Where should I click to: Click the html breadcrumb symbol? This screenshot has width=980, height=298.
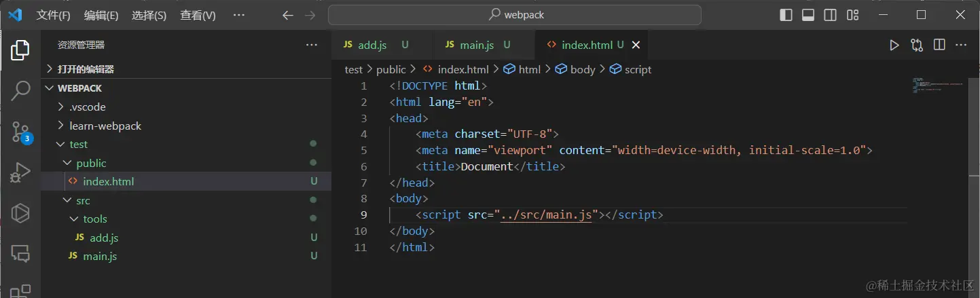(x=522, y=69)
